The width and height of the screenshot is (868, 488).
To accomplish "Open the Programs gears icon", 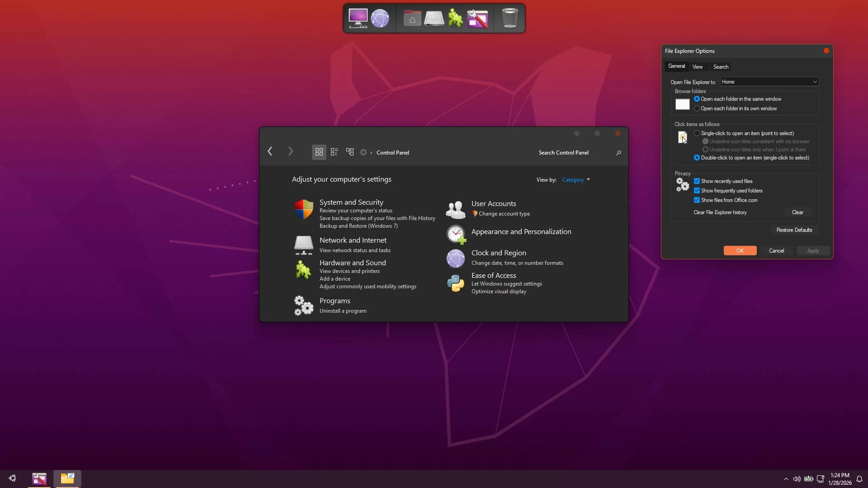I will [303, 305].
